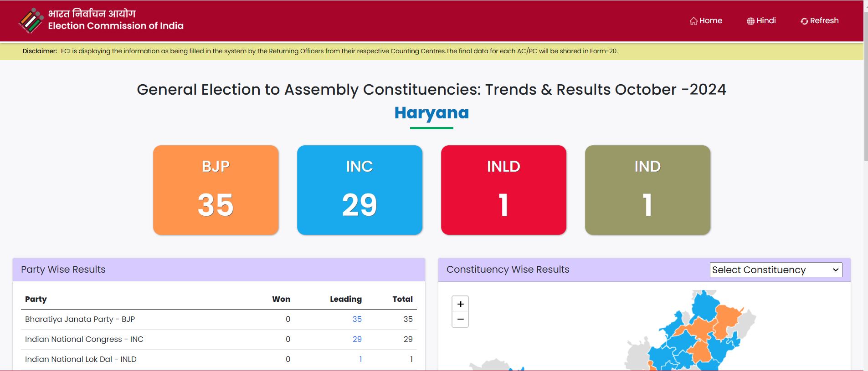Click the Haryana state heading
Viewport: 868px width, 371px height.
point(431,113)
